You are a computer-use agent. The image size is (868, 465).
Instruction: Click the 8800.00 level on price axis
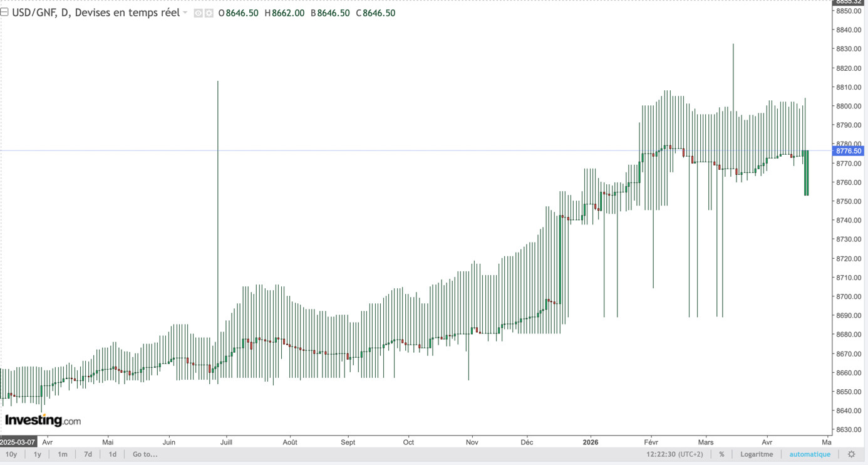849,107
